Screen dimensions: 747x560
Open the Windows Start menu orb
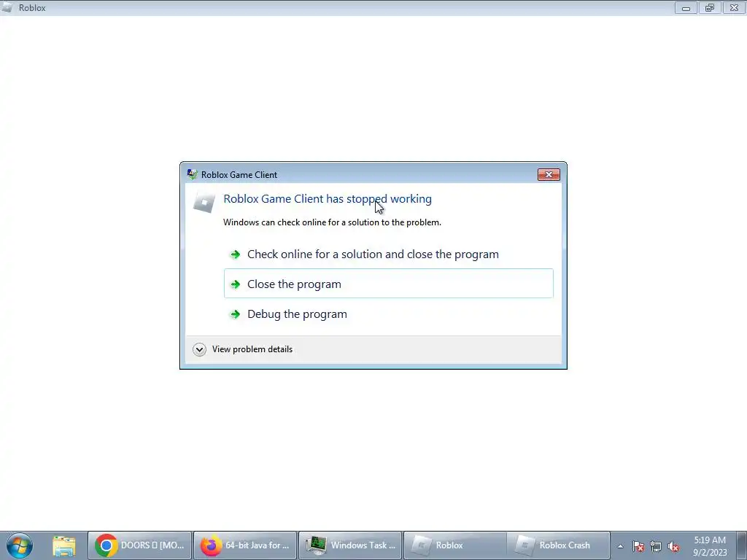(20, 545)
